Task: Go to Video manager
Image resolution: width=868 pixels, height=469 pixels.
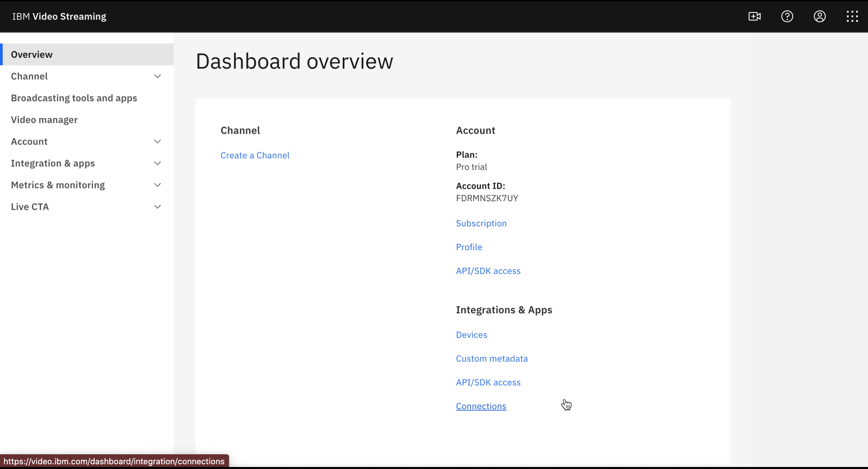Action: (x=44, y=120)
